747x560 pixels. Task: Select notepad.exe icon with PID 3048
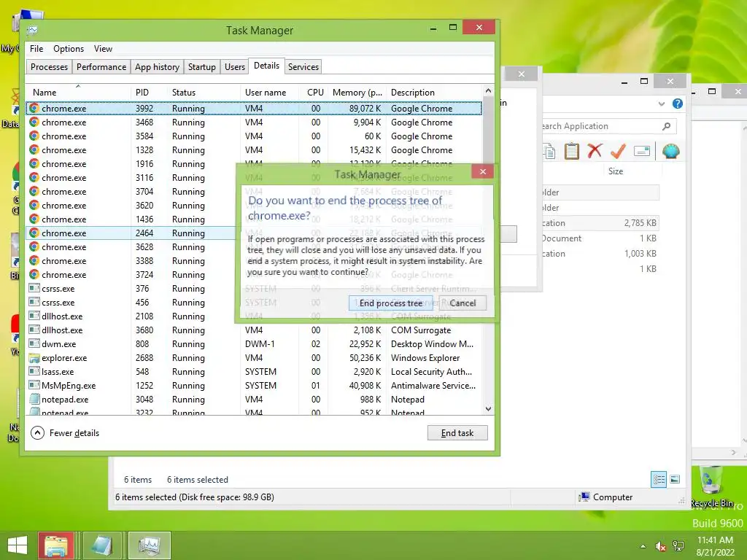tap(34, 399)
